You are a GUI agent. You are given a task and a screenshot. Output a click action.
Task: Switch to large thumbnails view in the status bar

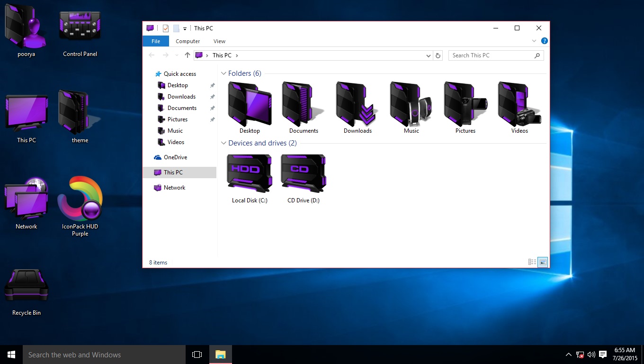click(x=543, y=262)
